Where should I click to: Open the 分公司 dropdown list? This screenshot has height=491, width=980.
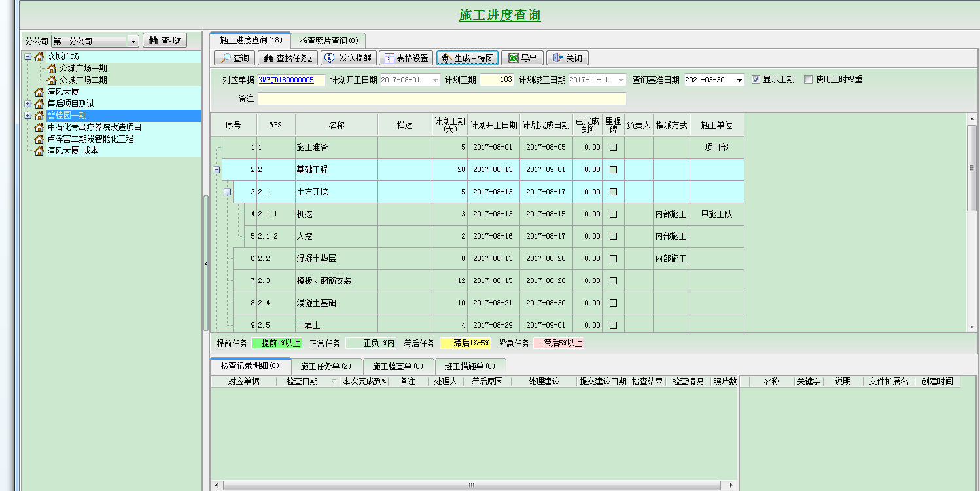click(x=133, y=41)
